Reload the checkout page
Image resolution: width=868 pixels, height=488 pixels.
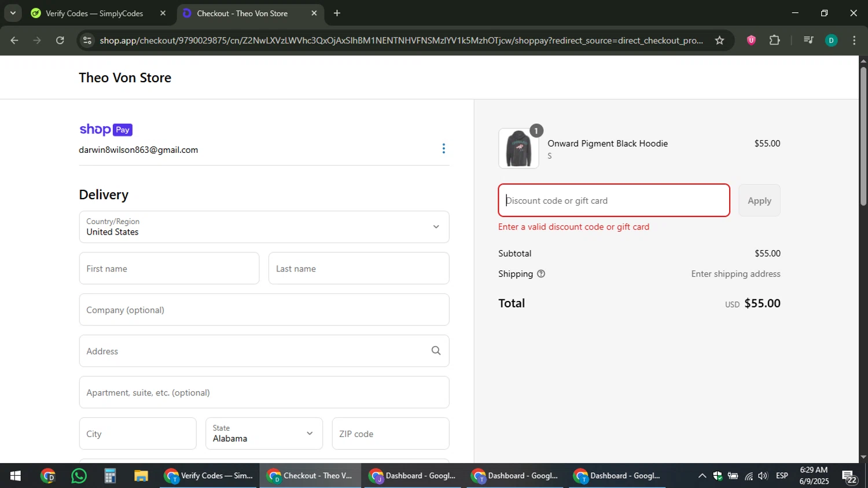click(x=60, y=41)
